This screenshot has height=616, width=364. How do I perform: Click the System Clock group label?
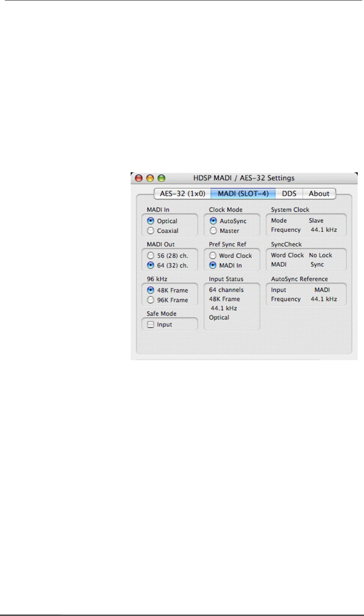tap(290, 210)
